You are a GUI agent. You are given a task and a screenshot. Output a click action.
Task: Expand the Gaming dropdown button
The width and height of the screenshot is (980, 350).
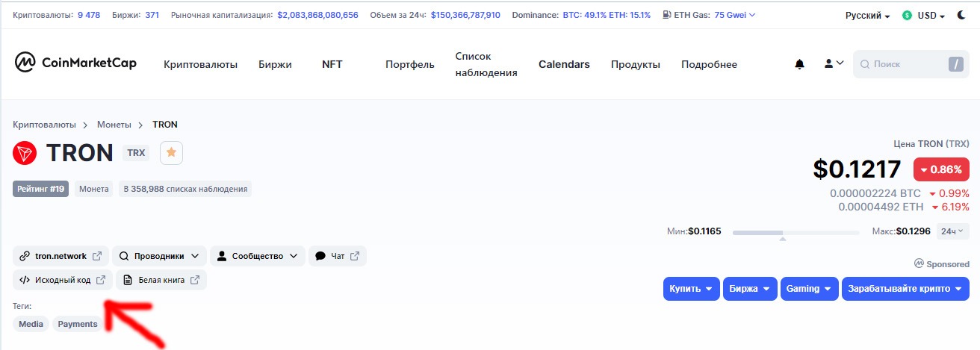point(809,289)
